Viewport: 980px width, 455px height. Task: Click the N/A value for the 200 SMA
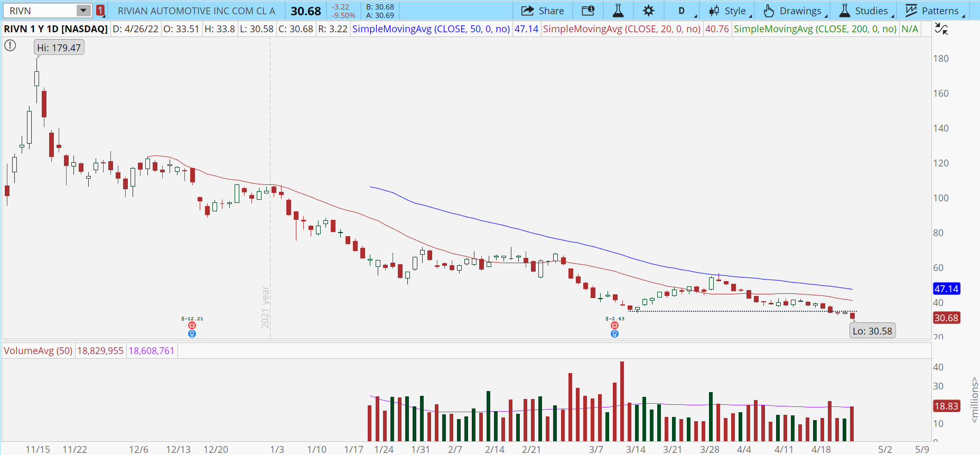pyautogui.click(x=910, y=29)
